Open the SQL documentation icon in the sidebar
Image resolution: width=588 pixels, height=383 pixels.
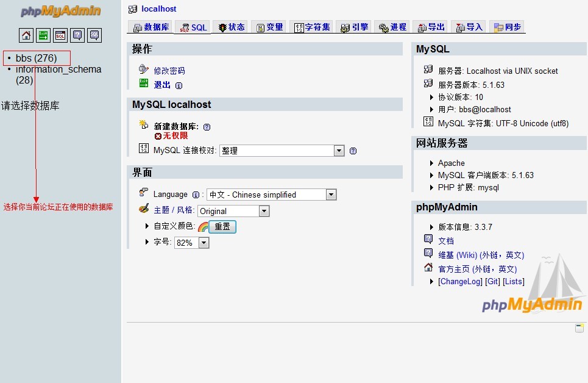coord(94,35)
